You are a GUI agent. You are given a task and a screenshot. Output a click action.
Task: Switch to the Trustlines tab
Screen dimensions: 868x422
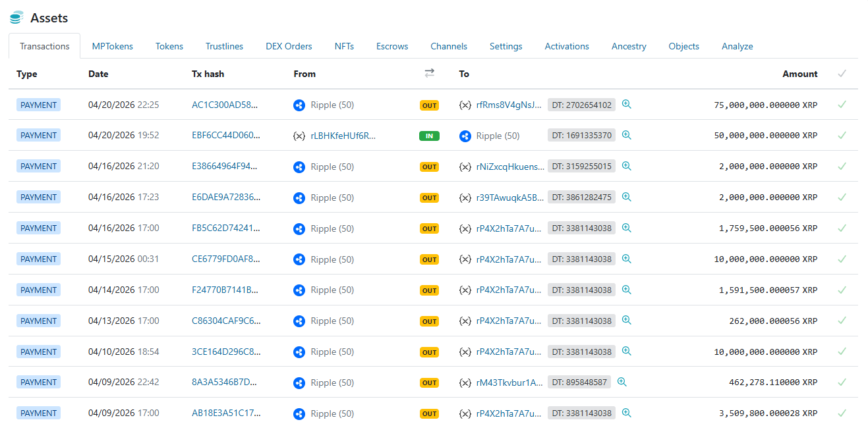pyautogui.click(x=224, y=46)
